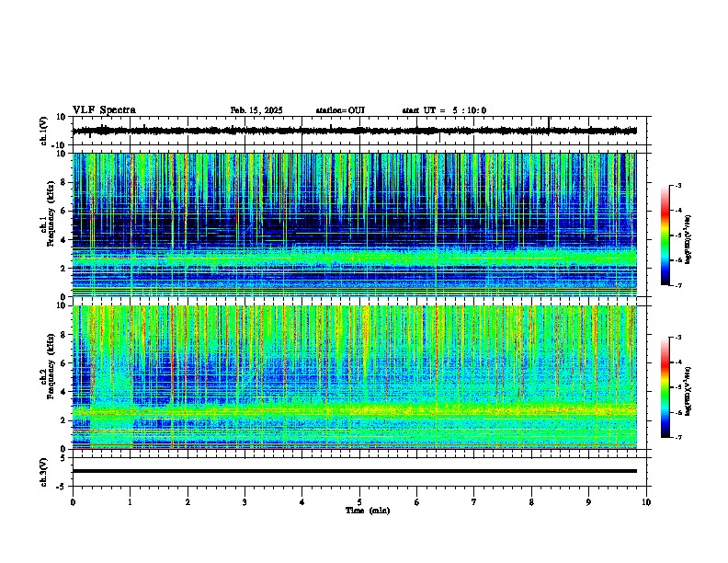Click tick label 7 on Time axis
Viewport: 728px width, 563px height.
[474, 502]
